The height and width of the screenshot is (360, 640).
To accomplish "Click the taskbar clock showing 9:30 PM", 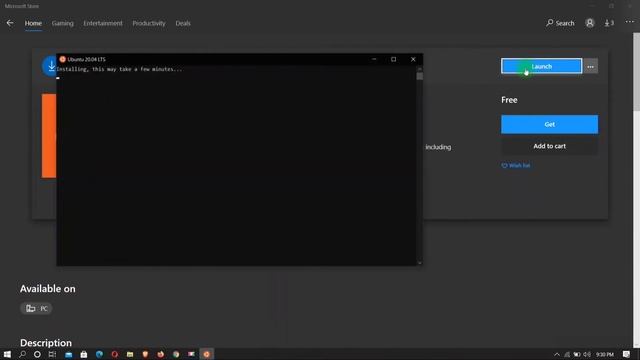I will [605, 354].
